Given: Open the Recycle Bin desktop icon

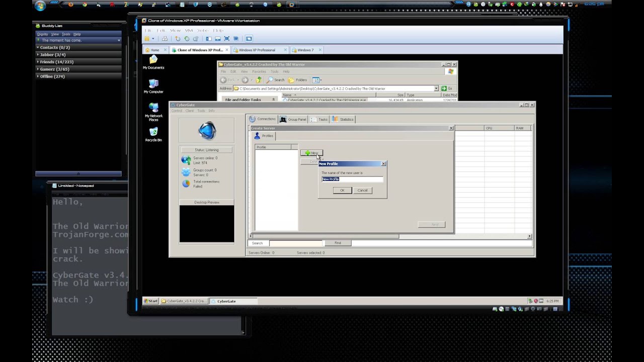Looking at the screenshot, I should point(153,134).
